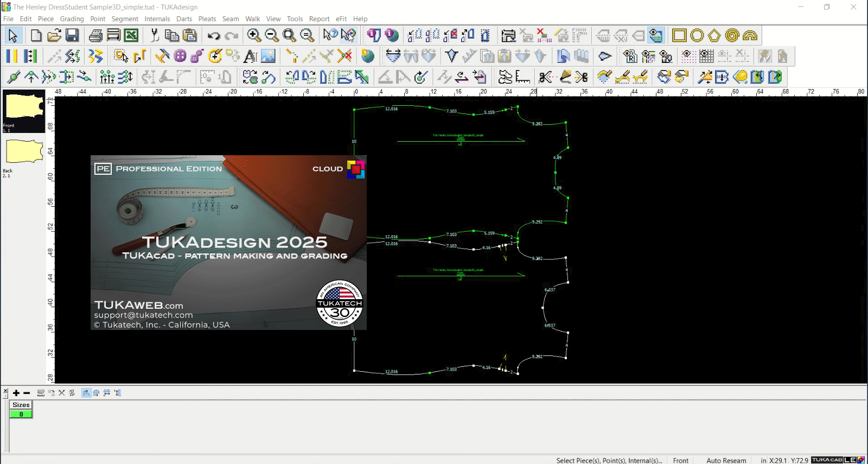Open the Grading menu
Viewport: 868px width, 464px height.
pyautogui.click(x=72, y=18)
